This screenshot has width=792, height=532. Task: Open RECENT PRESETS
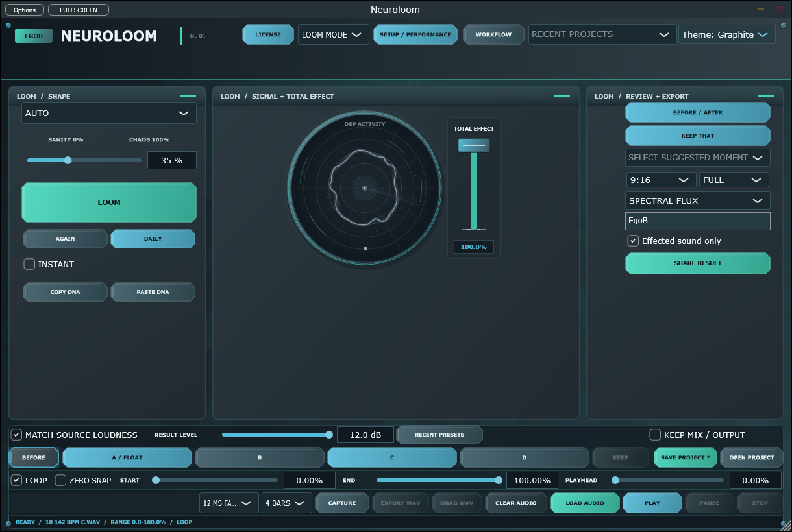tap(439, 435)
